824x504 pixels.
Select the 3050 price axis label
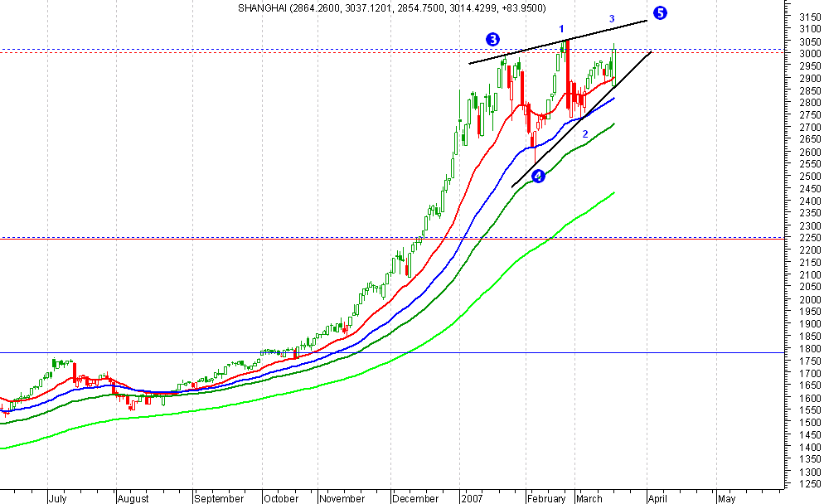810,41
